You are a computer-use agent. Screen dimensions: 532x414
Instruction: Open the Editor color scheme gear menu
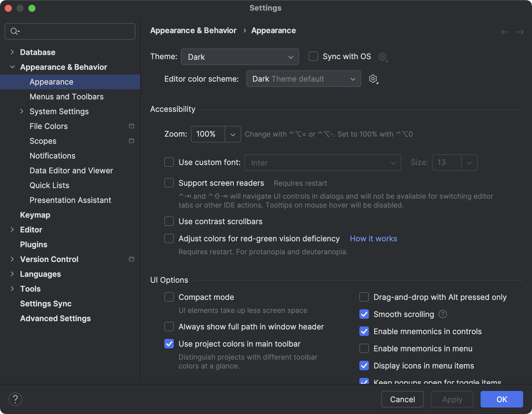373,79
